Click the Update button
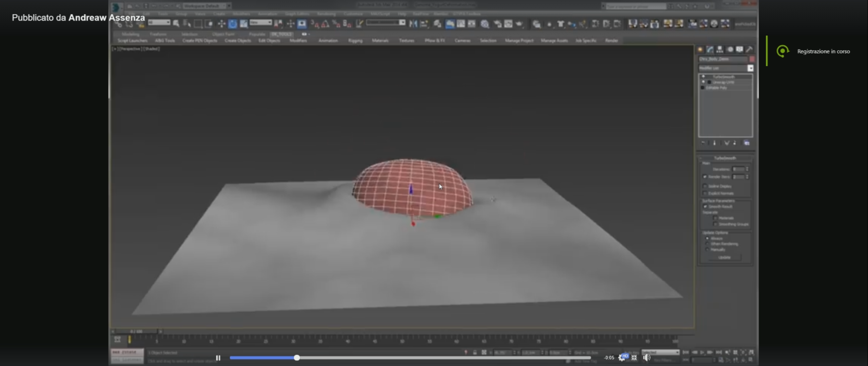Viewport: 868px width, 366px height. click(x=724, y=258)
